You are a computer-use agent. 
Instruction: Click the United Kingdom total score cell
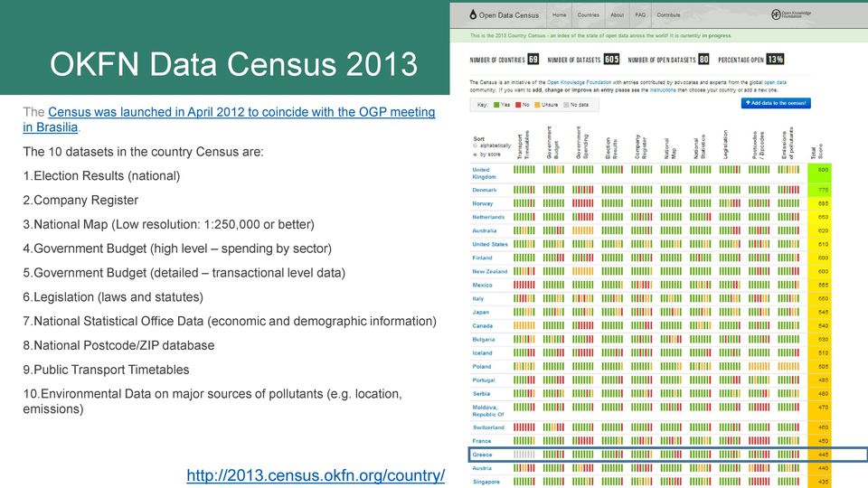coord(820,172)
